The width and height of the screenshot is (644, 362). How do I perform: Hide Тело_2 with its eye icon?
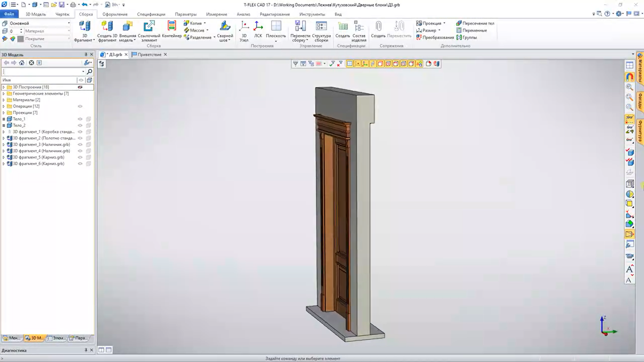80,125
